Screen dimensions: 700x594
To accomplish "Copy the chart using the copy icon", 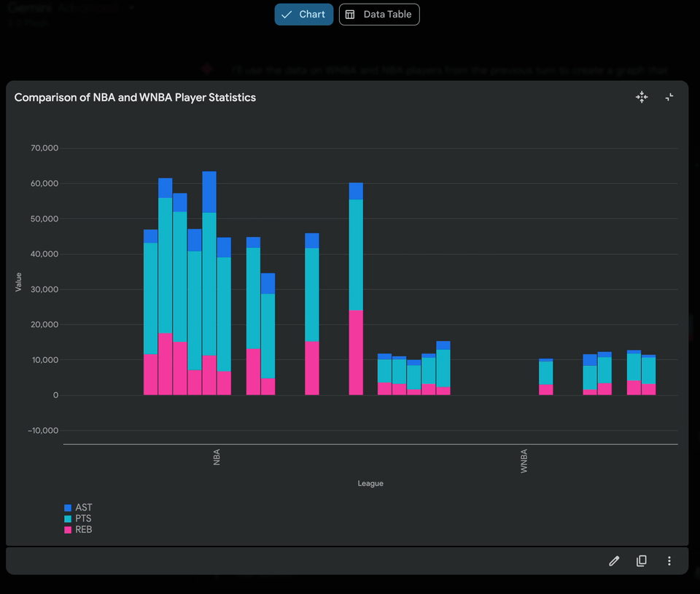I will click(641, 561).
